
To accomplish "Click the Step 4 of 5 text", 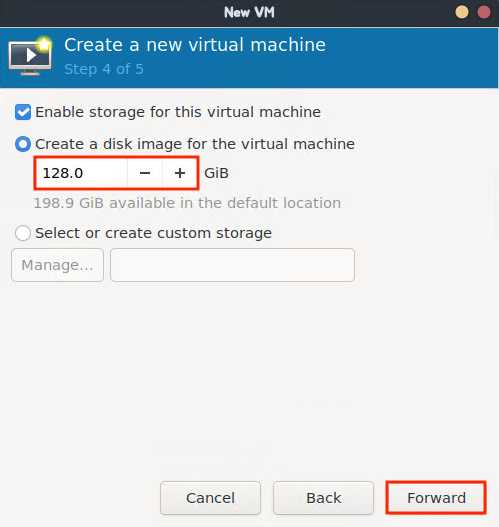I will click(104, 69).
